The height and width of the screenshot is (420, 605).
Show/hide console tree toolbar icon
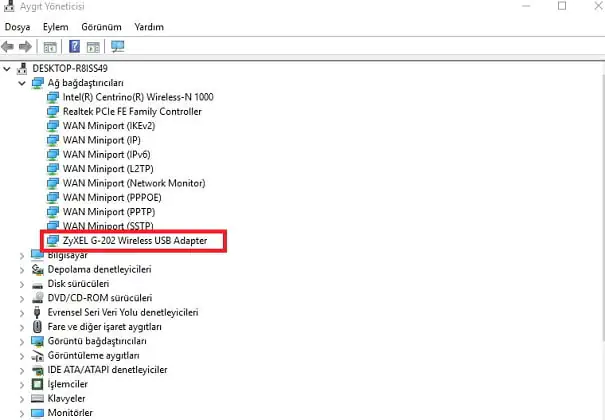[50, 47]
